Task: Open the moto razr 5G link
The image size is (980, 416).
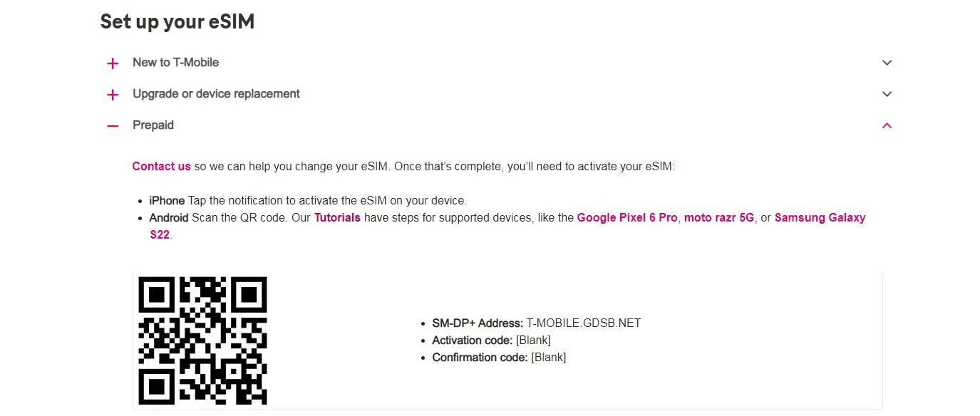Action: [x=718, y=218]
